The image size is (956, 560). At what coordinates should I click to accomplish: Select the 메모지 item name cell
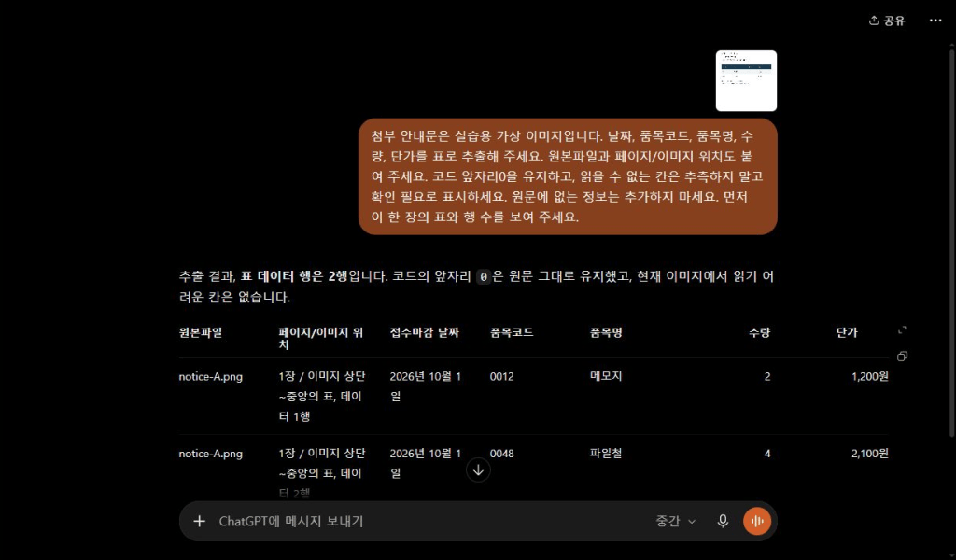click(606, 376)
